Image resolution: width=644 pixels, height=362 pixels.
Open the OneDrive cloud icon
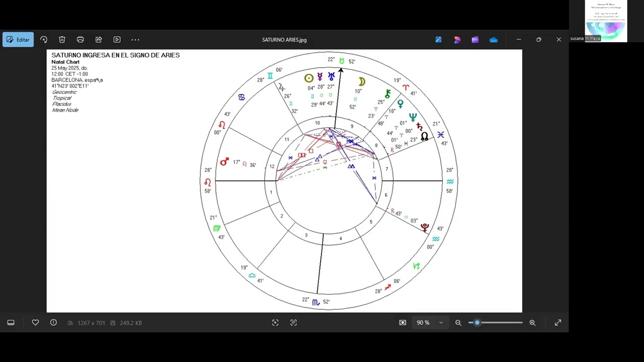click(494, 40)
